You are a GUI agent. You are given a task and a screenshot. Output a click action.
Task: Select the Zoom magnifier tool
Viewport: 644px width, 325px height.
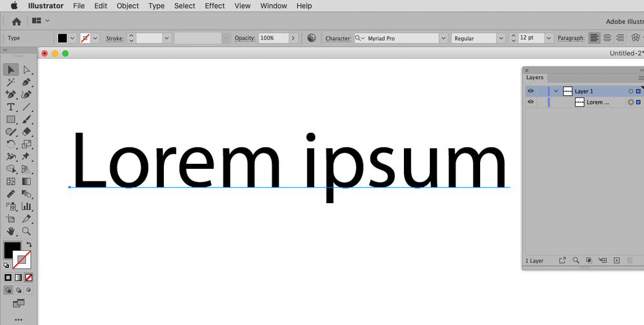click(x=26, y=231)
